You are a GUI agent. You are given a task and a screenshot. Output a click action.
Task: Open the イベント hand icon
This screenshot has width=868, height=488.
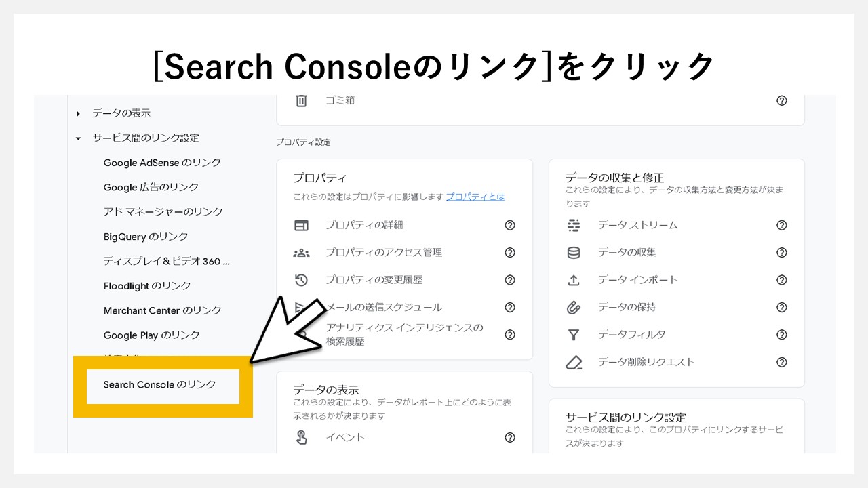coord(301,437)
